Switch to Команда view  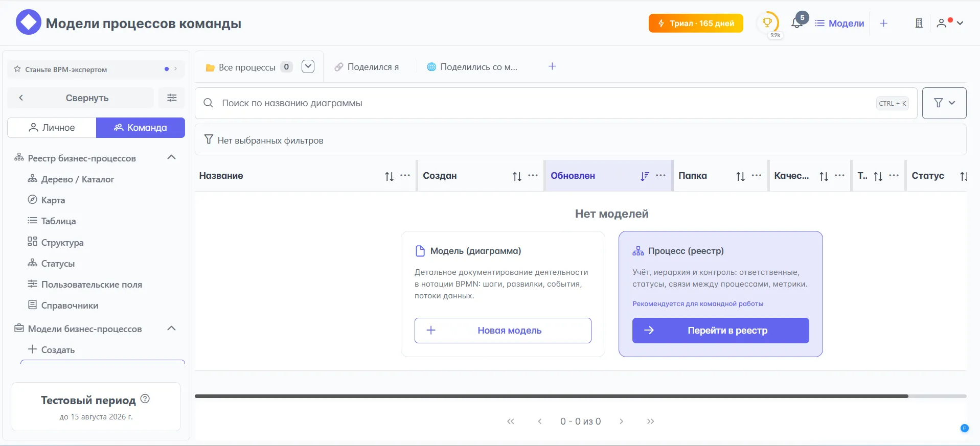tap(141, 128)
